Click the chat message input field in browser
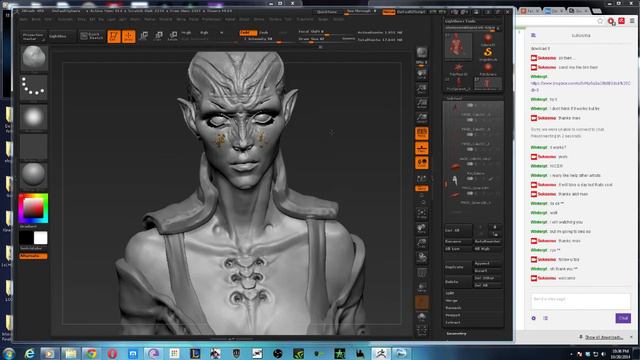The width and height of the screenshot is (640, 360). (x=580, y=302)
